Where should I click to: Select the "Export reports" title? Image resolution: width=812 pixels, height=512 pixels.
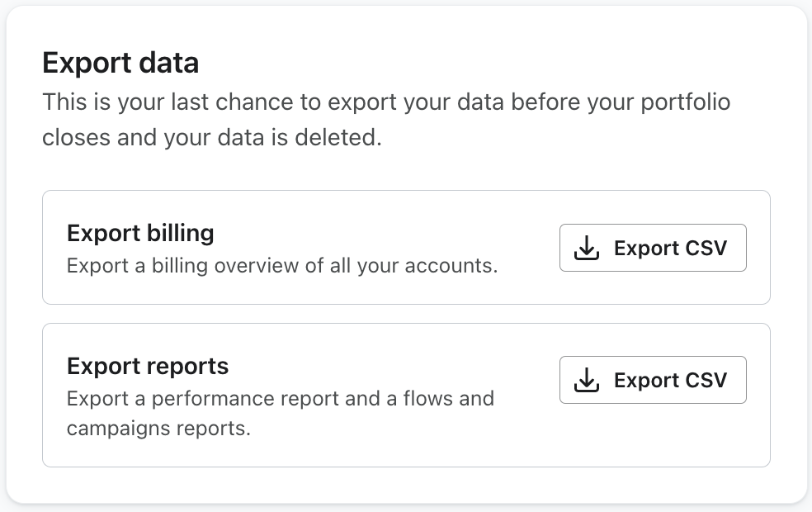tap(148, 365)
